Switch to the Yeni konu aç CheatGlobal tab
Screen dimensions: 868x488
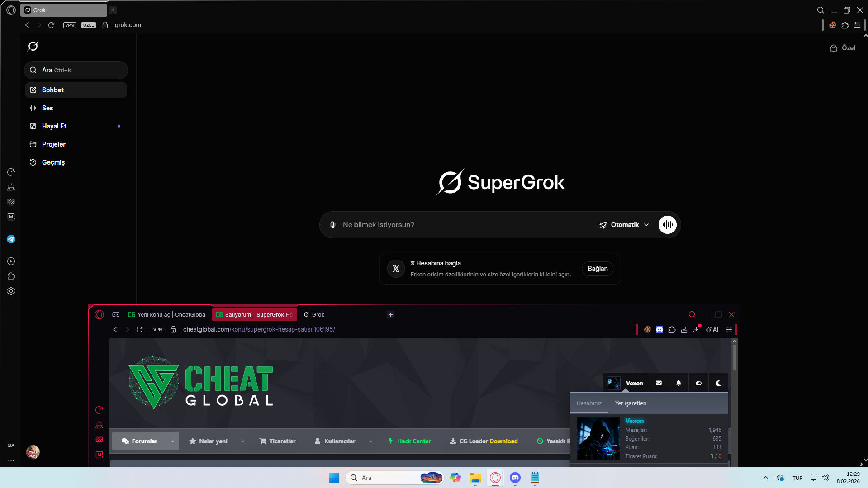[167, 315]
